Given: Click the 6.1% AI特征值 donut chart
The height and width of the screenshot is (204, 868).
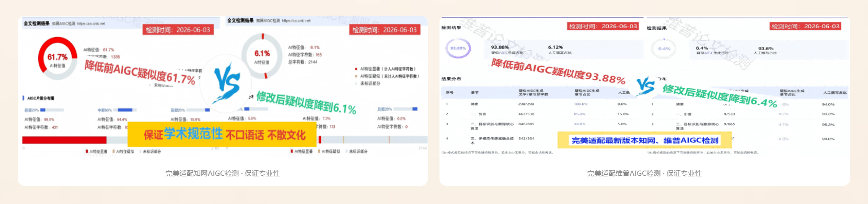Looking at the screenshot, I should click(262, 56).
